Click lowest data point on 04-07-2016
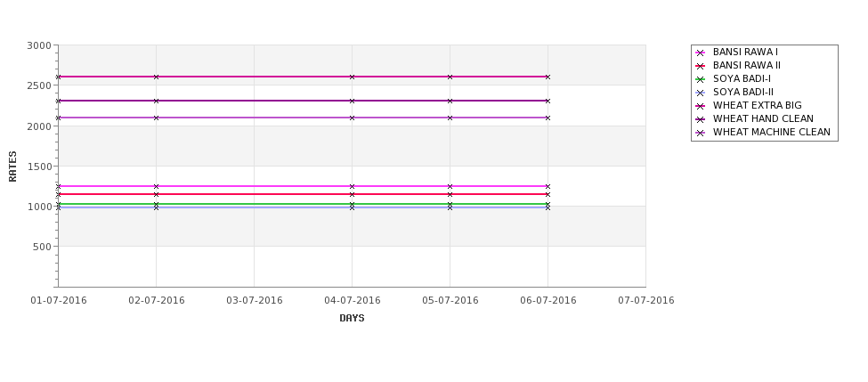This screenshot has width=868, height=382. tap(352, 207)
